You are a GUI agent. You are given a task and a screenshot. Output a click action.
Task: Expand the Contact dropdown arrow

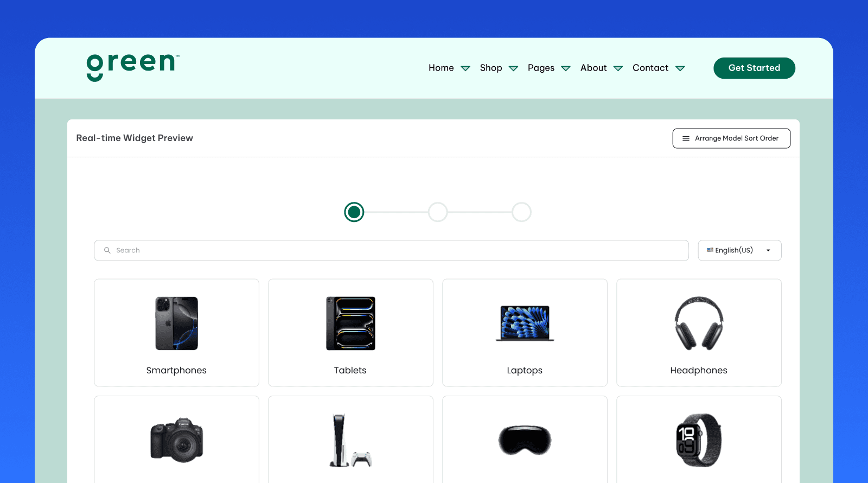coord(680,68)
